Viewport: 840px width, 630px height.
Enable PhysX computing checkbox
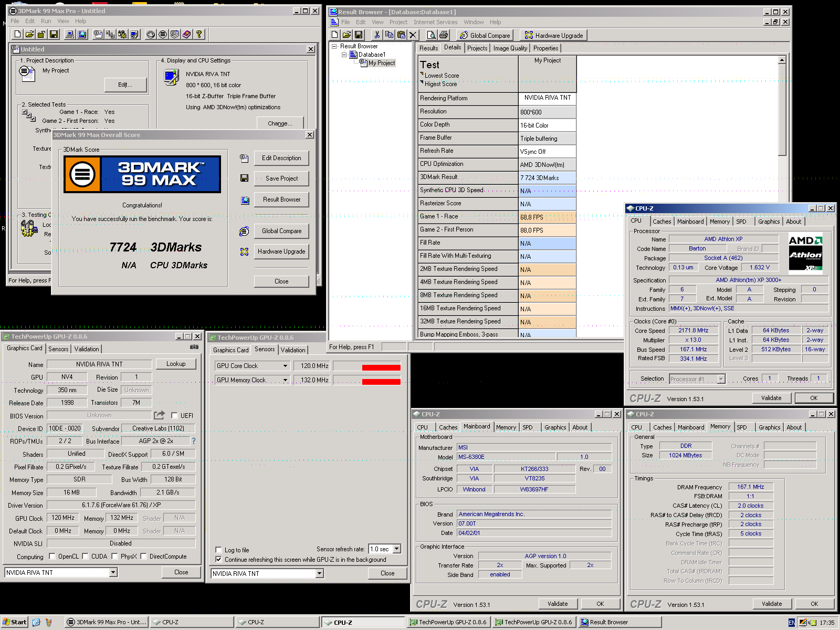click(114, 556)
